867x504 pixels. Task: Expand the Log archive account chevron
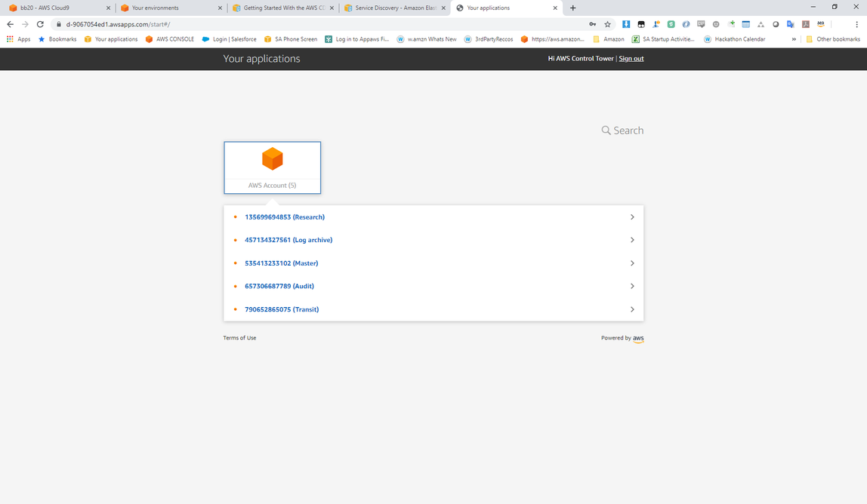point(632,240)
